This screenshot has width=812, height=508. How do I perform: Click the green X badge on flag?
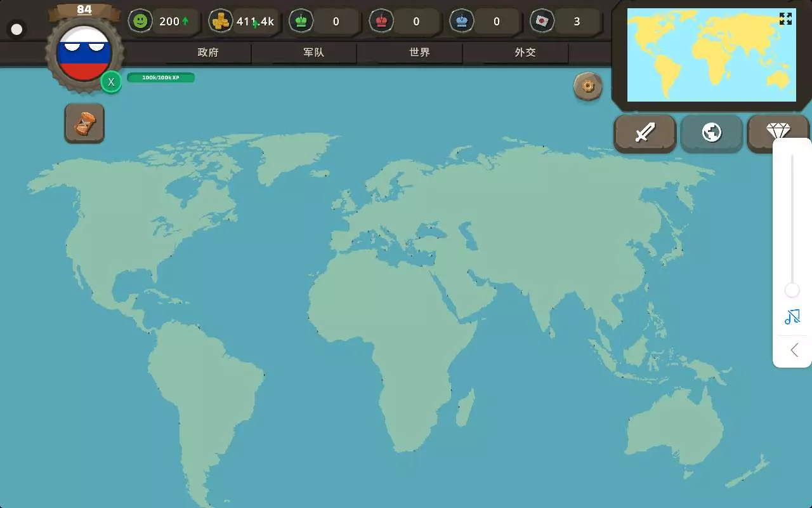tap(111, 82)
